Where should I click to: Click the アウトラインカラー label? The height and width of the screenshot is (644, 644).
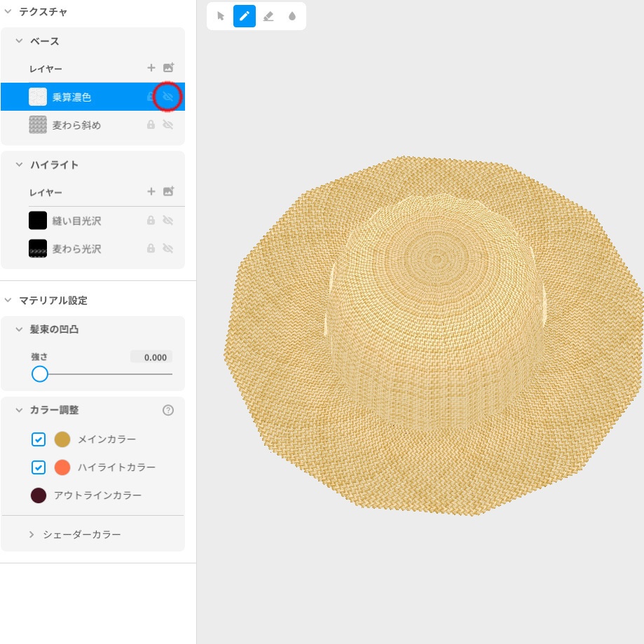click(97, 495)
